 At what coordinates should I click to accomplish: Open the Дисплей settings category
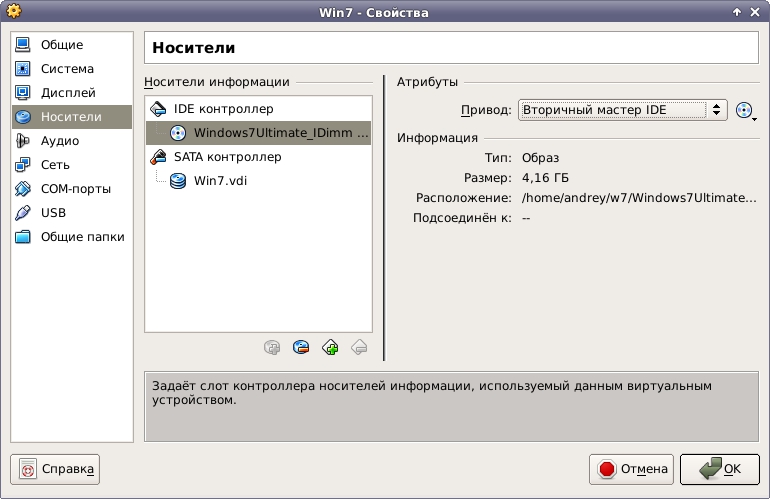[72, 93]
